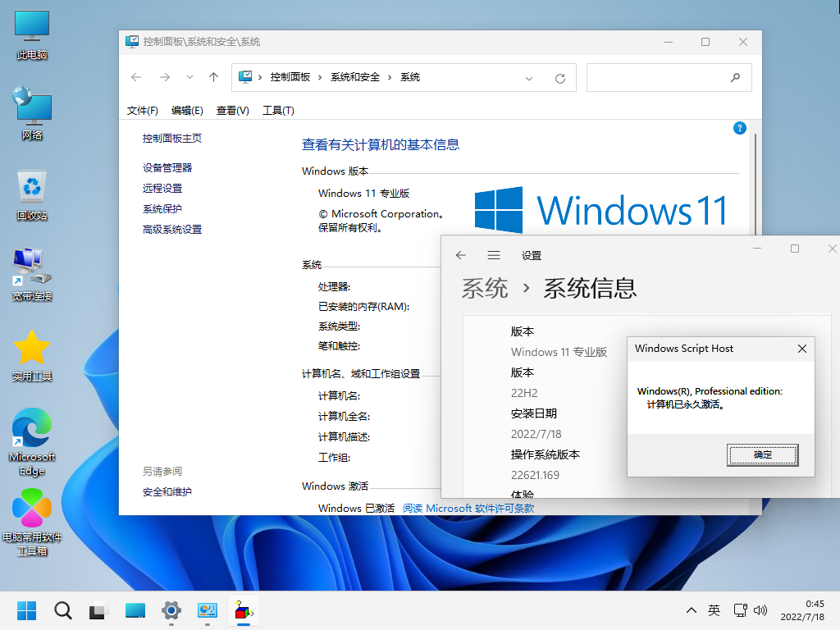Open the volume speaker tray icon
Screen dimensions: 840x630
click(760, 610)
